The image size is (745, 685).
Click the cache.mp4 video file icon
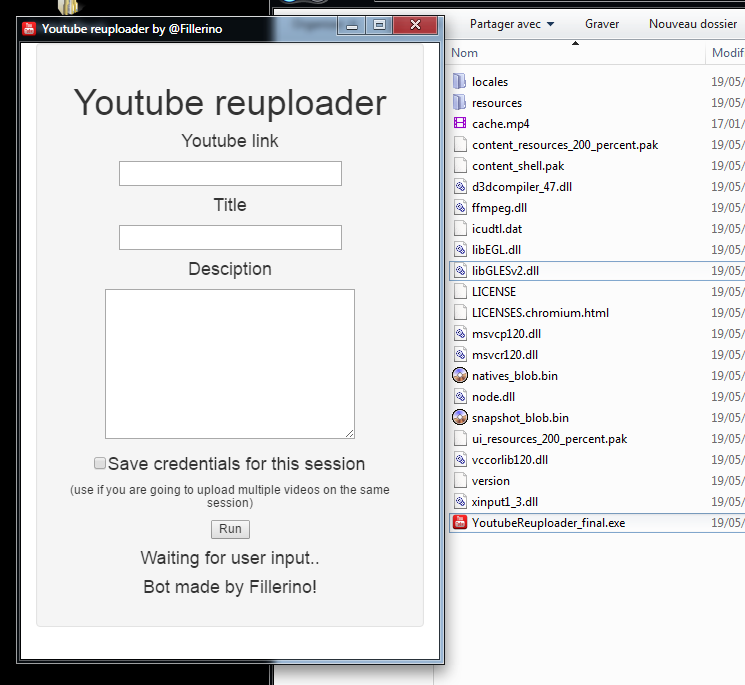pos(459,124)
